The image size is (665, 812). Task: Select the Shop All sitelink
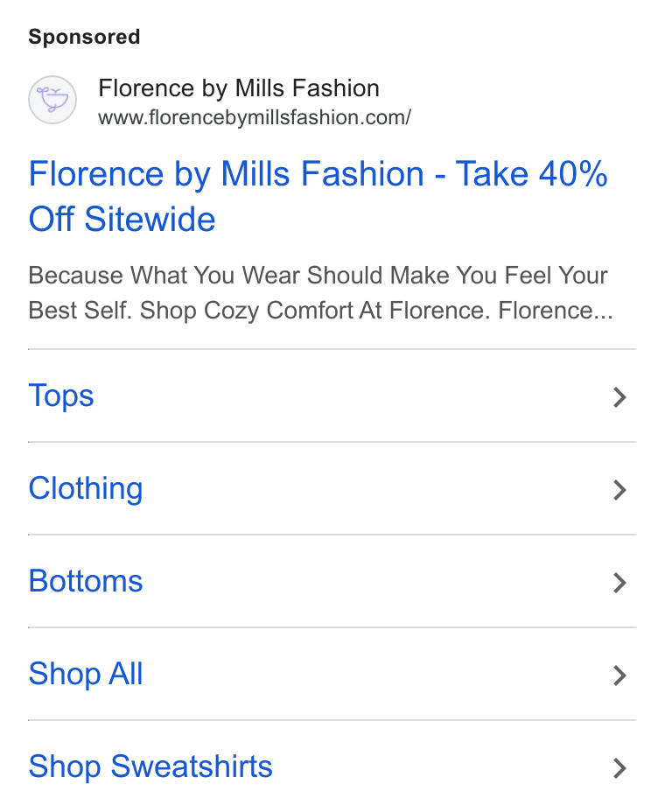(x=86, y=675)
